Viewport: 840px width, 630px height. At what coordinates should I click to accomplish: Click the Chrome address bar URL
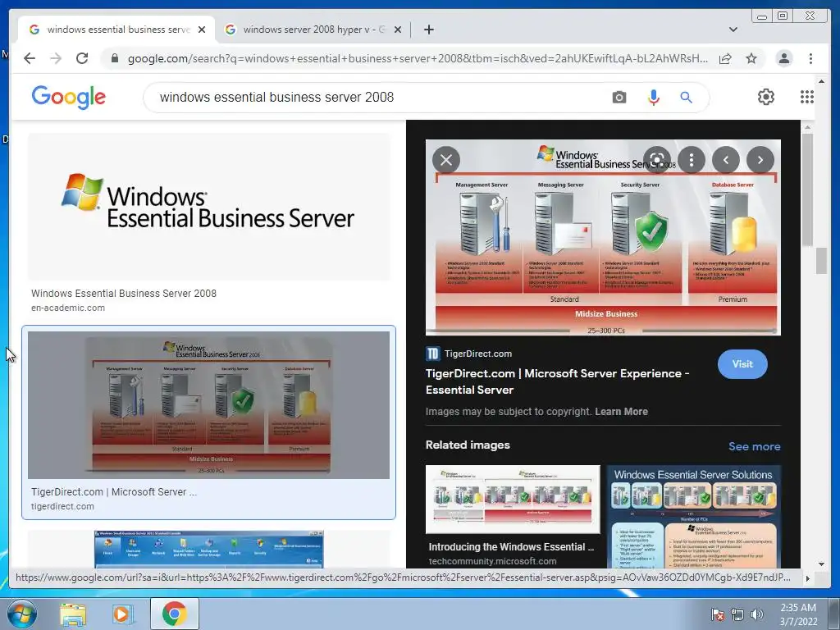click(418, 58)
